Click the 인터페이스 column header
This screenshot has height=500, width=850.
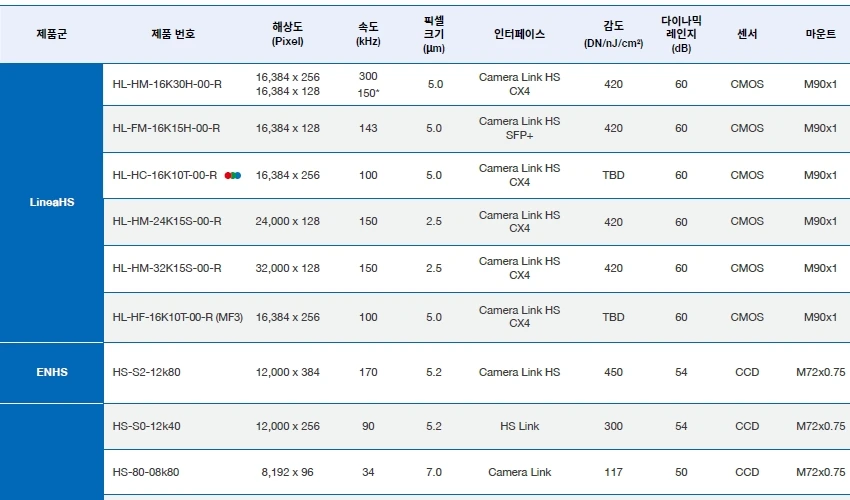click(x=519, y=33)
